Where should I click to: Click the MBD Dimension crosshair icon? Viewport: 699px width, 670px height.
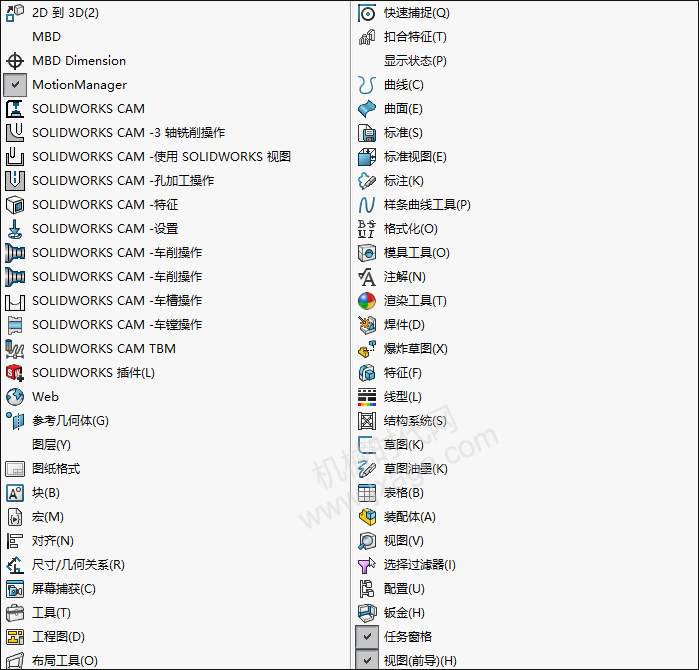(x=15, y=61)
